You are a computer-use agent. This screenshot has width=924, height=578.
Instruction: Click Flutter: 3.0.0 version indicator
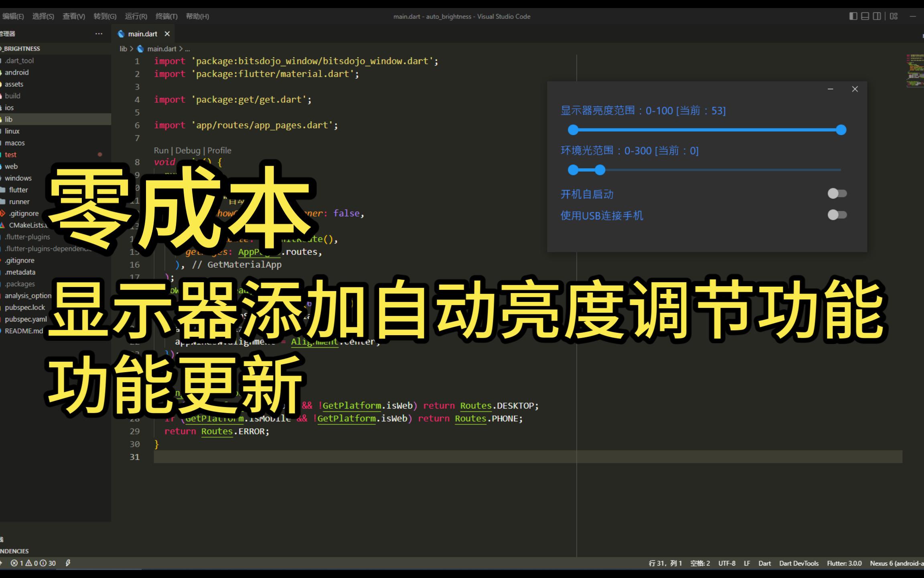tap(844, 563)
